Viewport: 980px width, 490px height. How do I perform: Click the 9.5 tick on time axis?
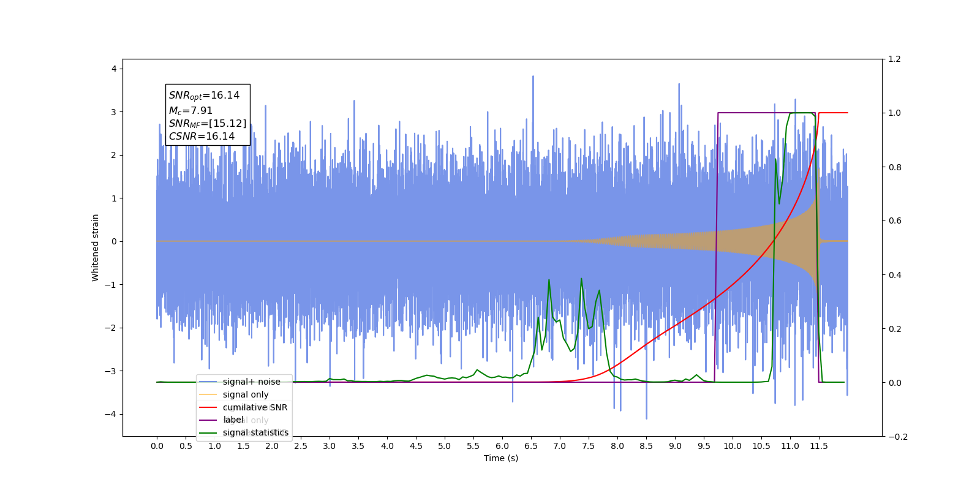pos(704,446)
